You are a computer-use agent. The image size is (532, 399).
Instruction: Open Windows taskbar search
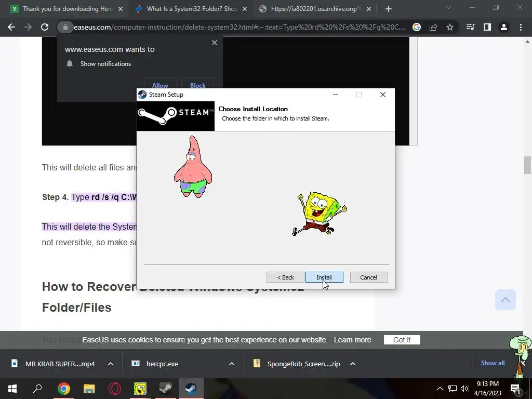click(37, 389)
